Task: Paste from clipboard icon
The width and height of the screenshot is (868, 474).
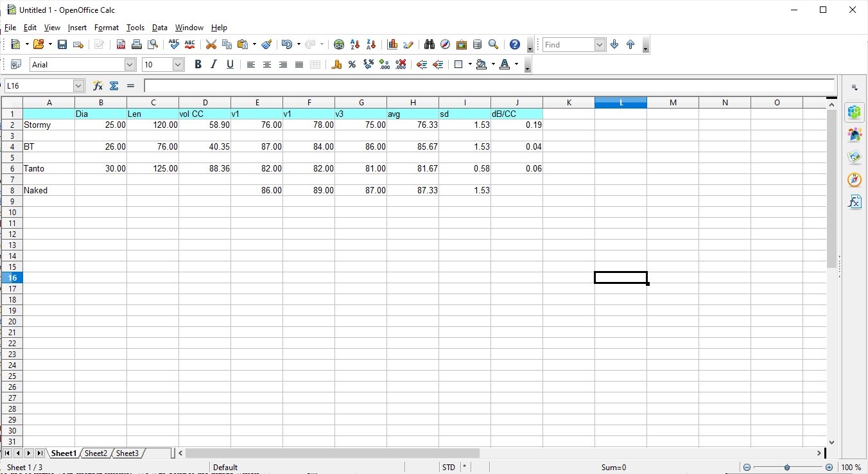Action: coord(243,44)
